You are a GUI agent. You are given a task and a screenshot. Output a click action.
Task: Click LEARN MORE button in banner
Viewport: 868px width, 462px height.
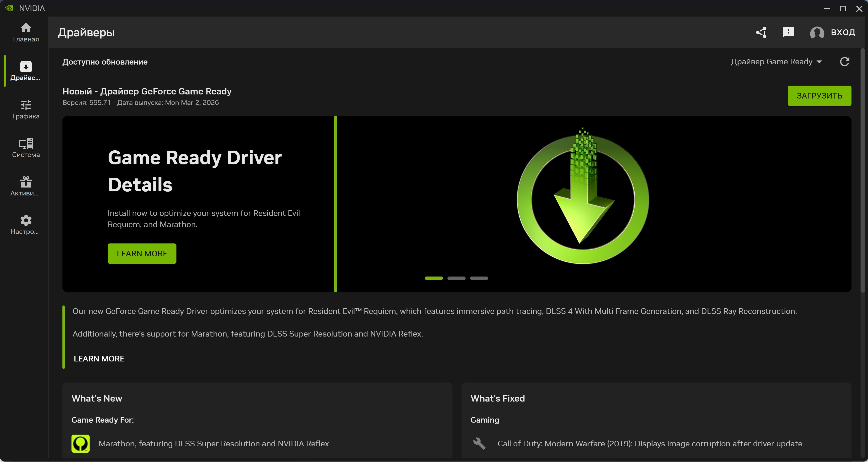142,254
